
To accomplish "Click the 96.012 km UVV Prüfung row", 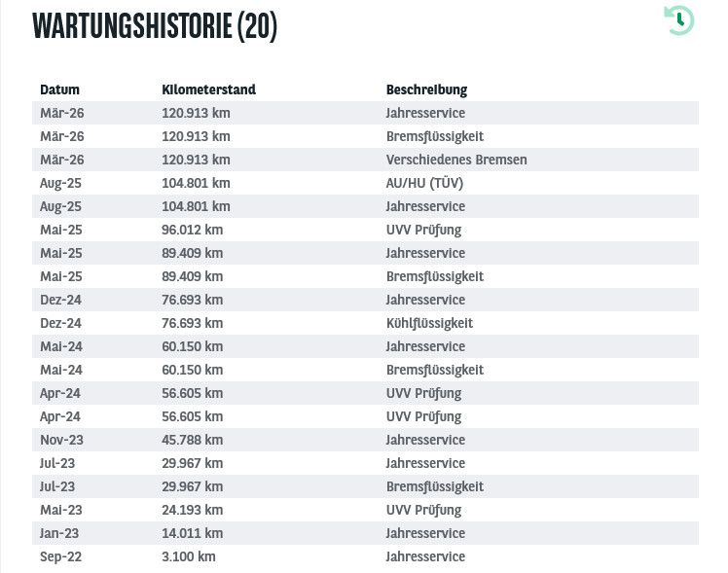I will point(365,230).
